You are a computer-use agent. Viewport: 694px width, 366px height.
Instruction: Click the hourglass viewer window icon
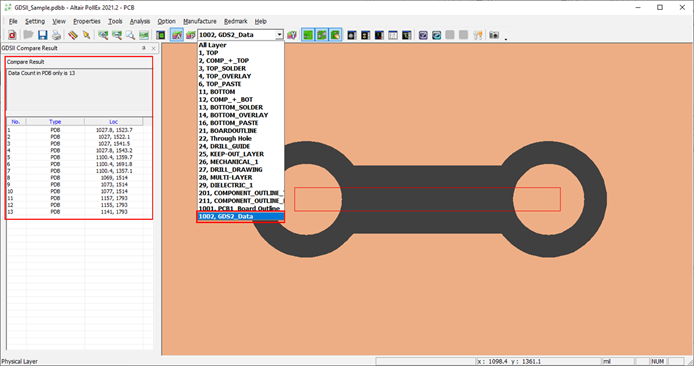(366, 35)
